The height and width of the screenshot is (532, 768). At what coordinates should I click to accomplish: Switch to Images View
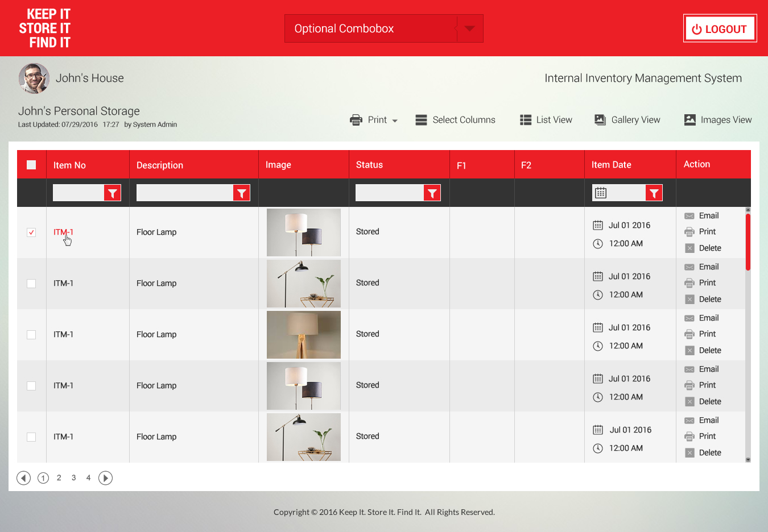718,120
